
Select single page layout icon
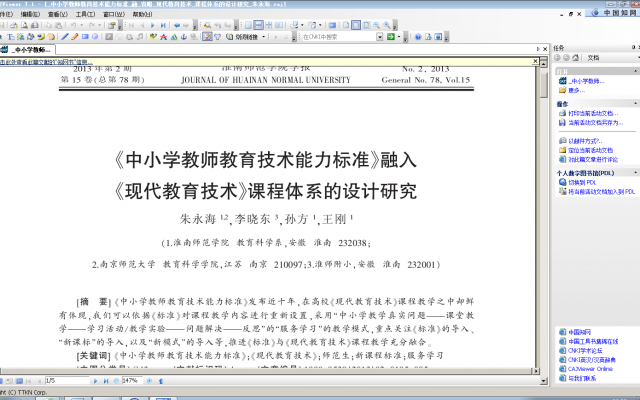point(248,25)
